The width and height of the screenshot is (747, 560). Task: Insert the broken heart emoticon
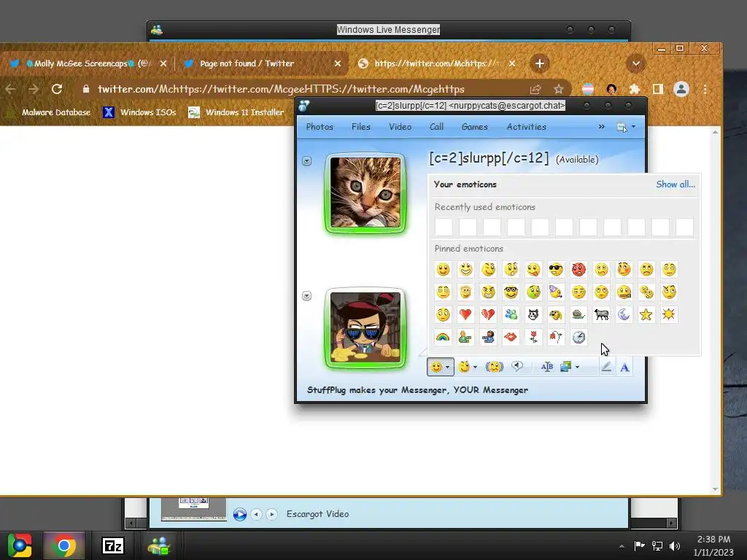488,314
